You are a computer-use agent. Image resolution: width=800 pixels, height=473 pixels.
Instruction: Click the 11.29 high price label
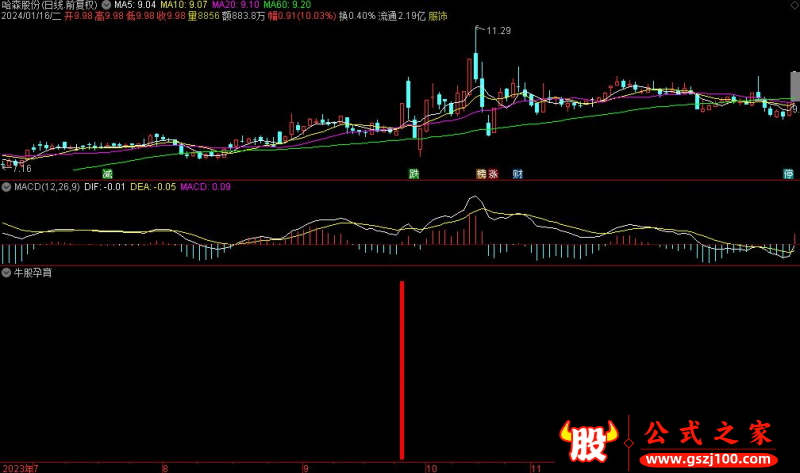pyautogui.click(x=498, y=31)
